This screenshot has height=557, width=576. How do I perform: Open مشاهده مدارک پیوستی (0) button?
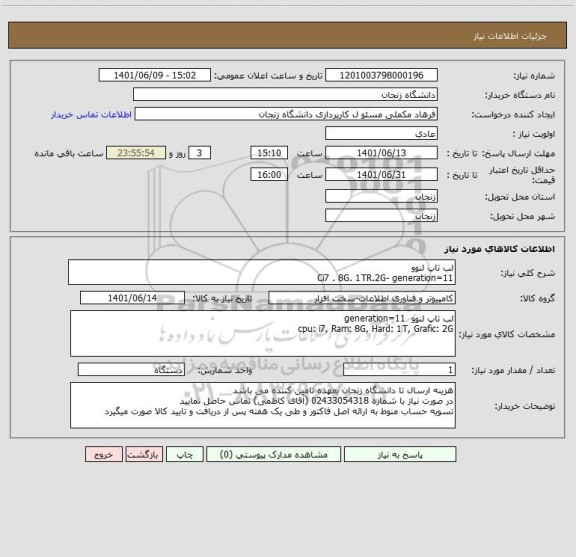tap(274, 454)
